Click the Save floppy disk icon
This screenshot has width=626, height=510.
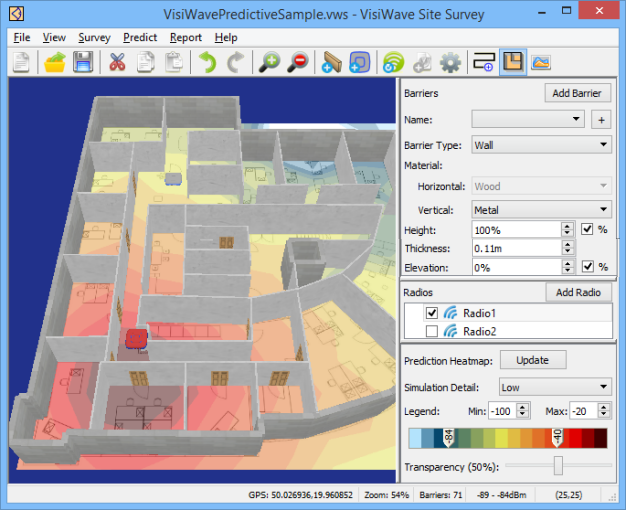[82, 62]
